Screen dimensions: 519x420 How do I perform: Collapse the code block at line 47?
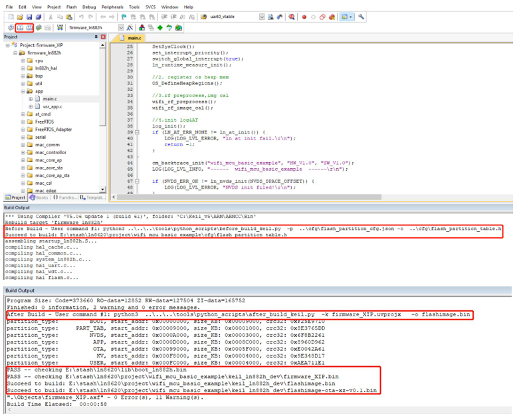point(137,181)
